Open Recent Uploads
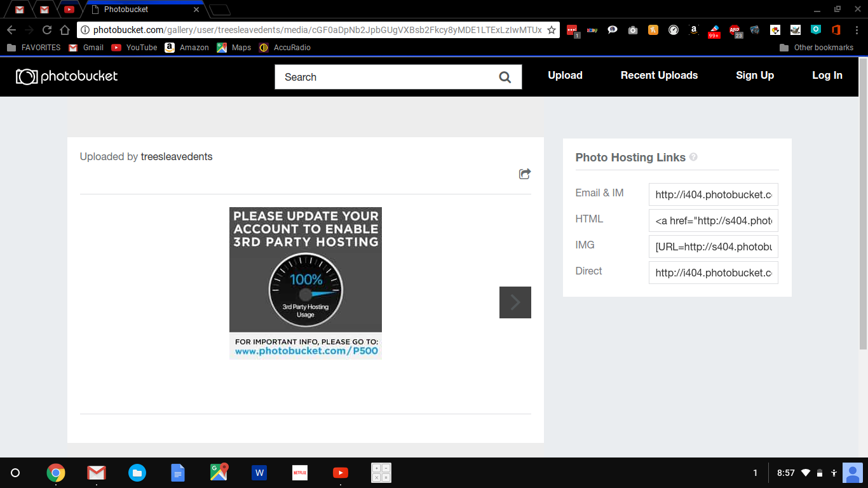Viewport: 868px width, 488px height. coord(659,76)
